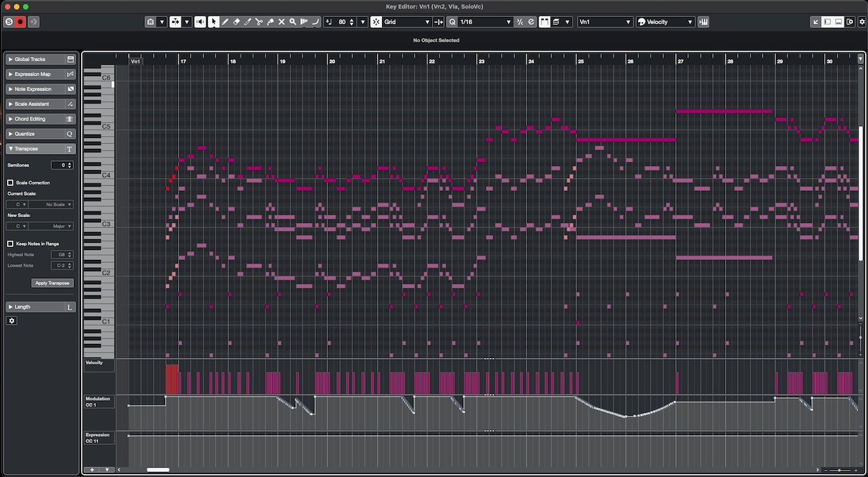
Task: Click the Step Input keyboard icon
Action: point(704,22)
